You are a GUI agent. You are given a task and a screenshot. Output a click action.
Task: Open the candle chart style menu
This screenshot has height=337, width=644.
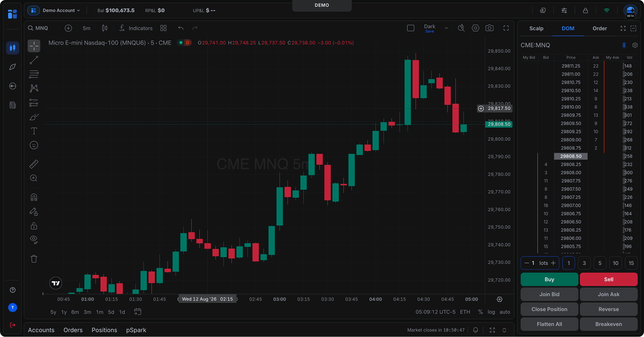(105, 28)
